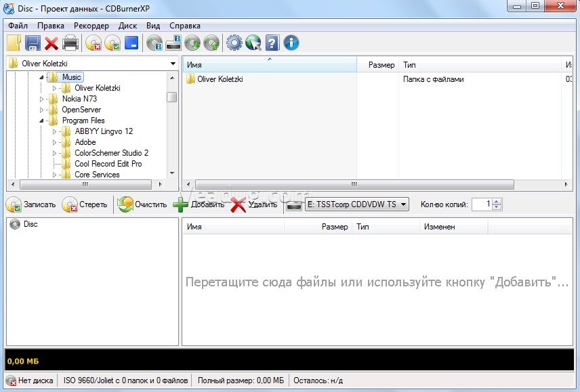Click the blue floppy disk save icon
Viewport: 580px width, 392px height.
coord(33,43)
